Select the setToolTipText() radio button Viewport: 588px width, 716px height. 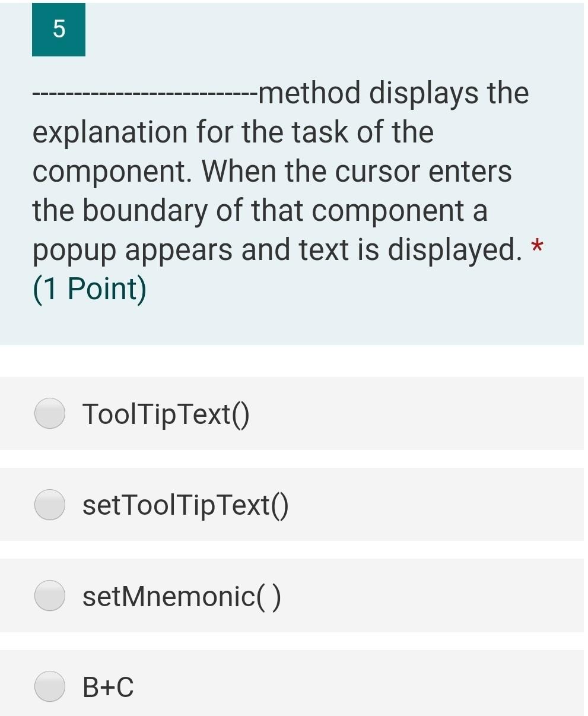pos(50,505)
